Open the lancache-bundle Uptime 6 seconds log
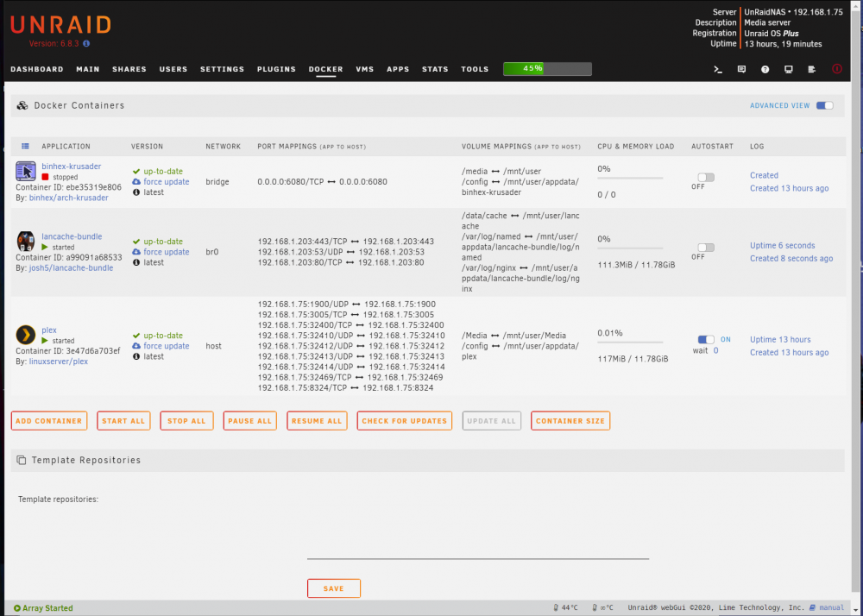Screen dimensions: 863x616 click(782, 245)
